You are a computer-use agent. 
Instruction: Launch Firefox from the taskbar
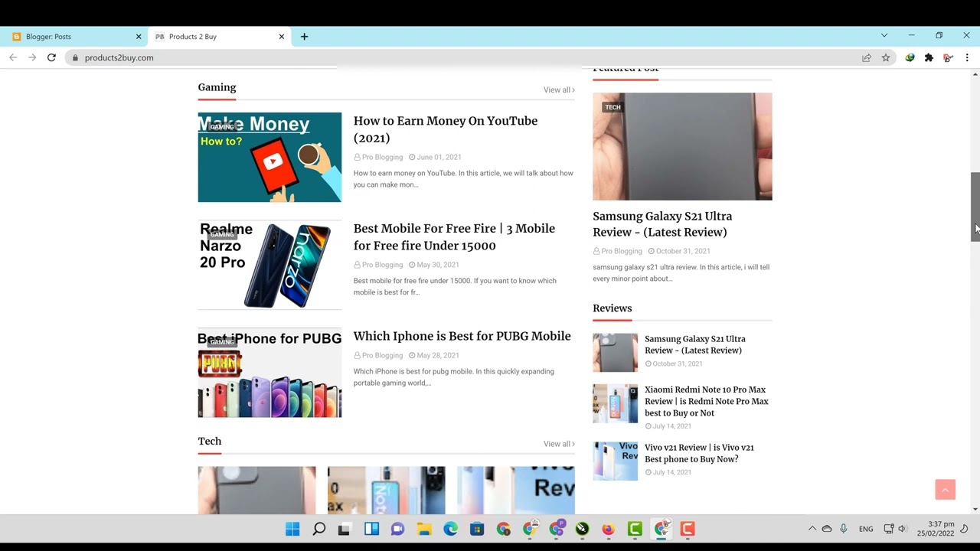point(608,529)
